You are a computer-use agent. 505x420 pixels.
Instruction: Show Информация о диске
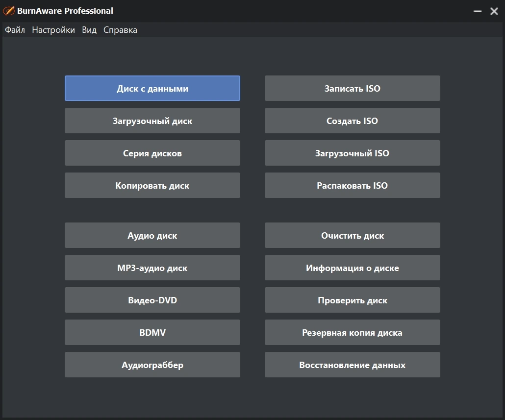pyautogui.click(x=353, y=268)
